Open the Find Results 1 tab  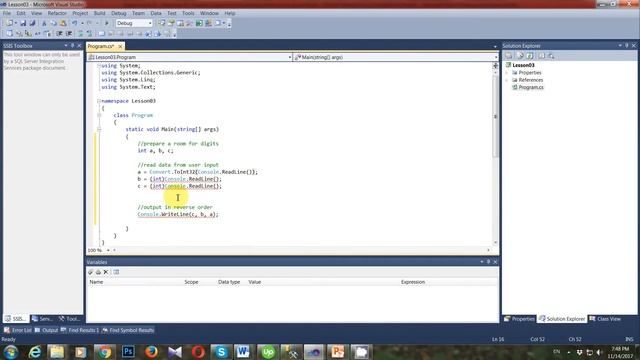click(80, 330)
